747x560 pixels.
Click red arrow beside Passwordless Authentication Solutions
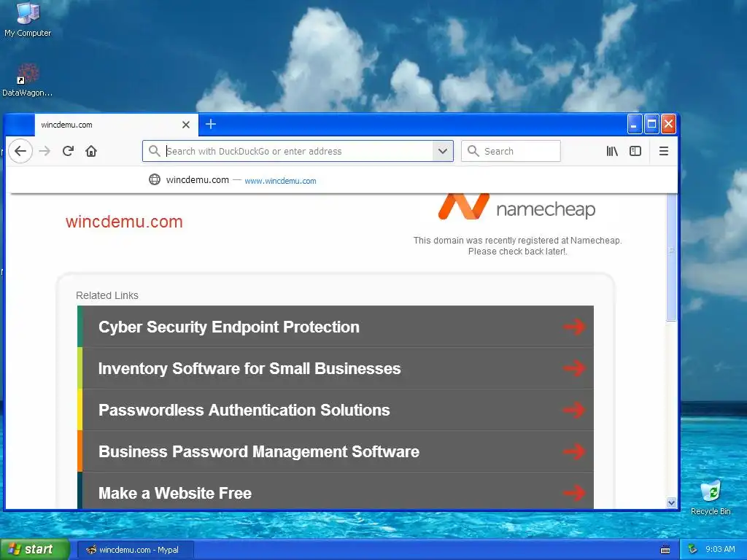point(574,410)
